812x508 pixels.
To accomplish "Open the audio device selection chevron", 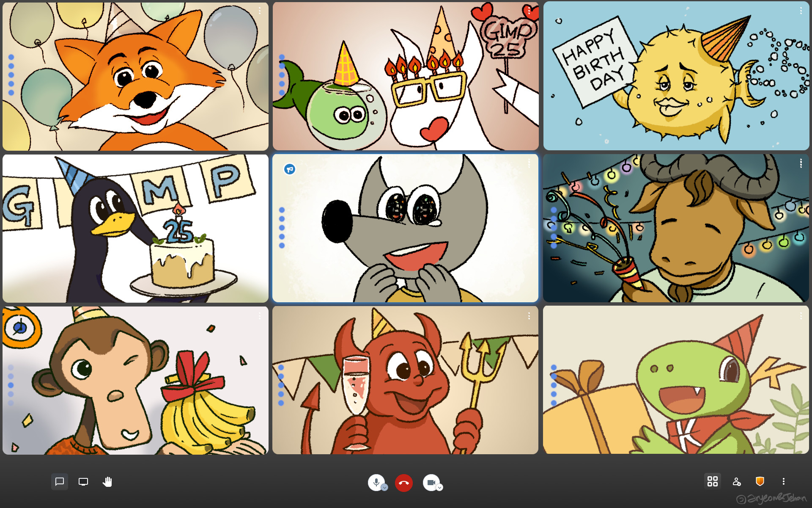I will (384, 488).
